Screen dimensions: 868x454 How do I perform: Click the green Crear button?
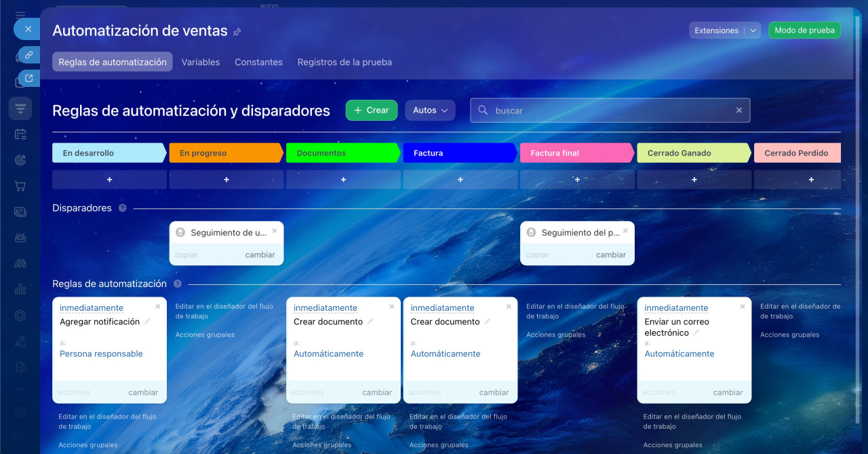click(372, 110)
